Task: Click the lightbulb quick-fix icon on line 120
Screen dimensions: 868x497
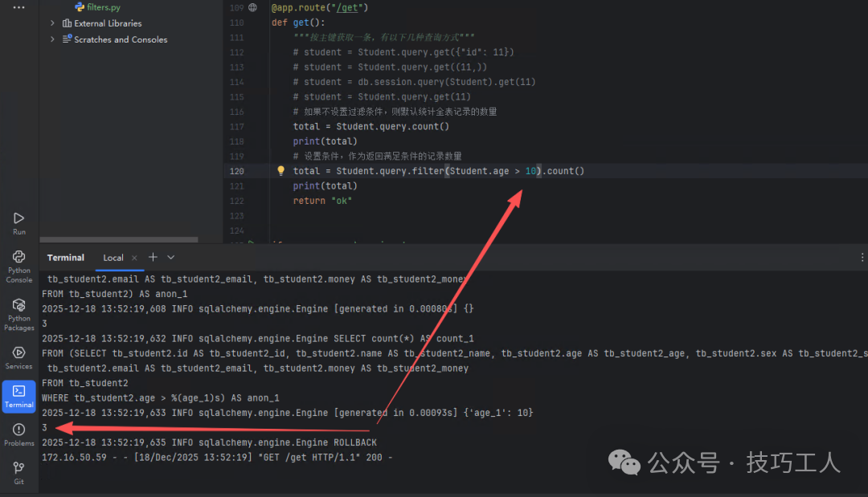Action: point(280,171)
